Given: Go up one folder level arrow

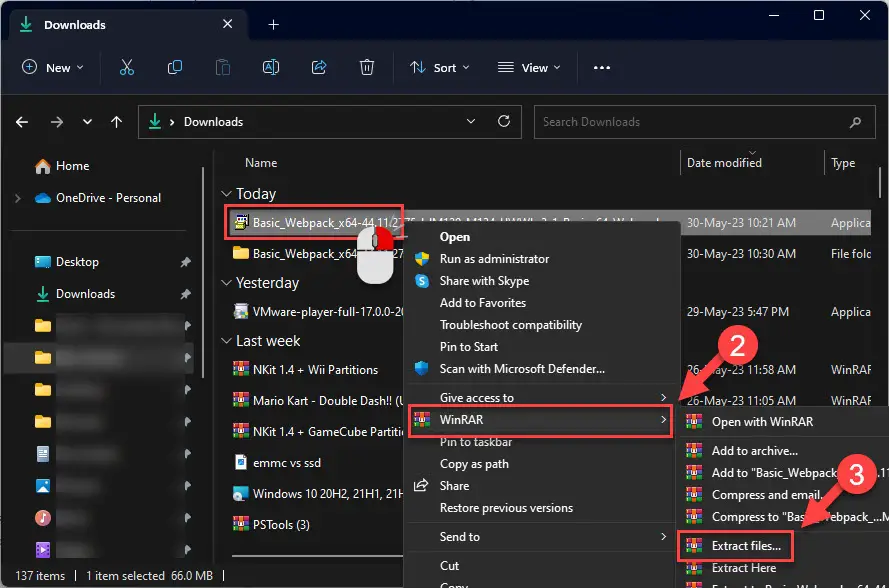Looking at the screenshot, I should tap(116, 122).
